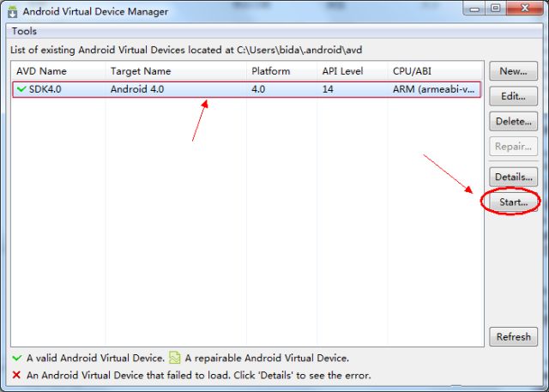Maximize the Android Virtual Device Manager window
549x392 pixels.
point(496,9)
